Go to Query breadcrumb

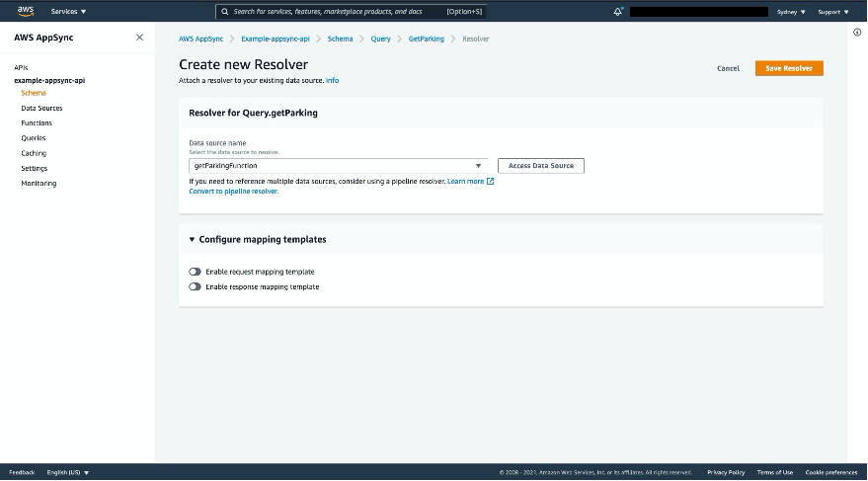click(381, 39)
